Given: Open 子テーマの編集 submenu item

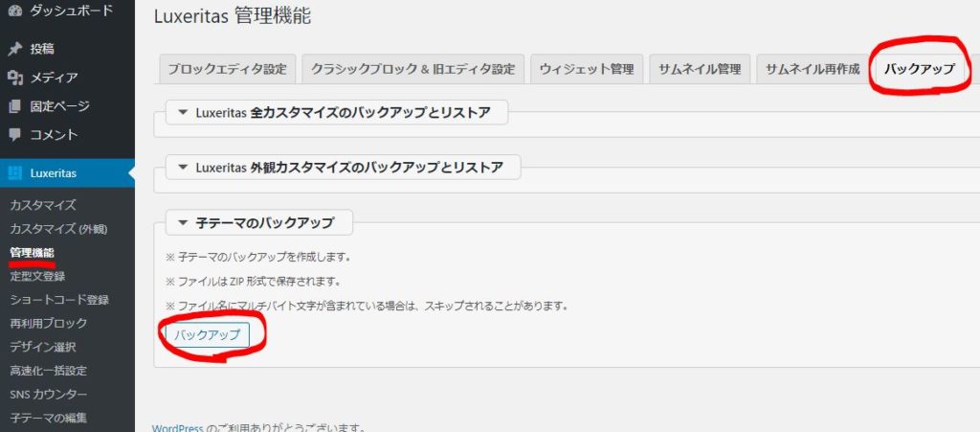Looking at the screenshot, I should click(48, 418).
